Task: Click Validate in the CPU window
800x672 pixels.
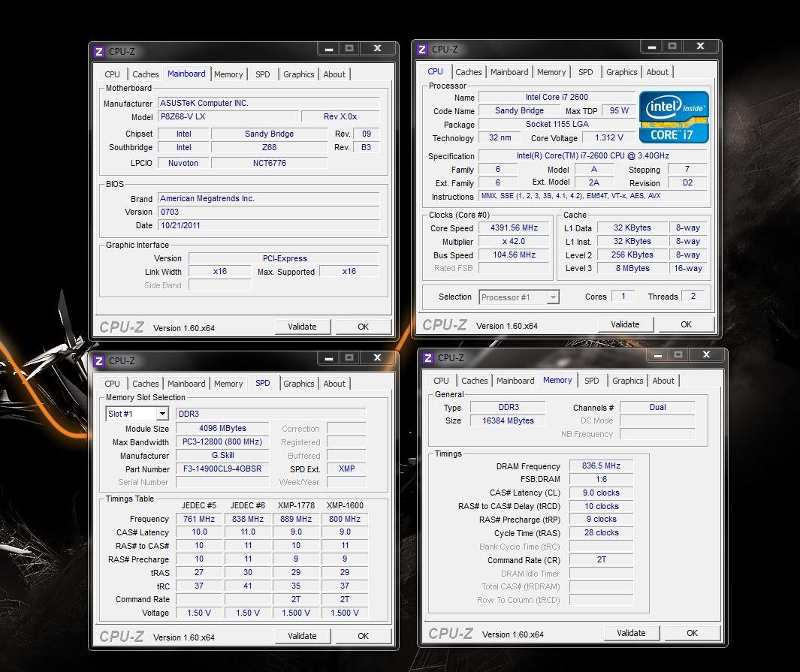Action: coord(625,325)
